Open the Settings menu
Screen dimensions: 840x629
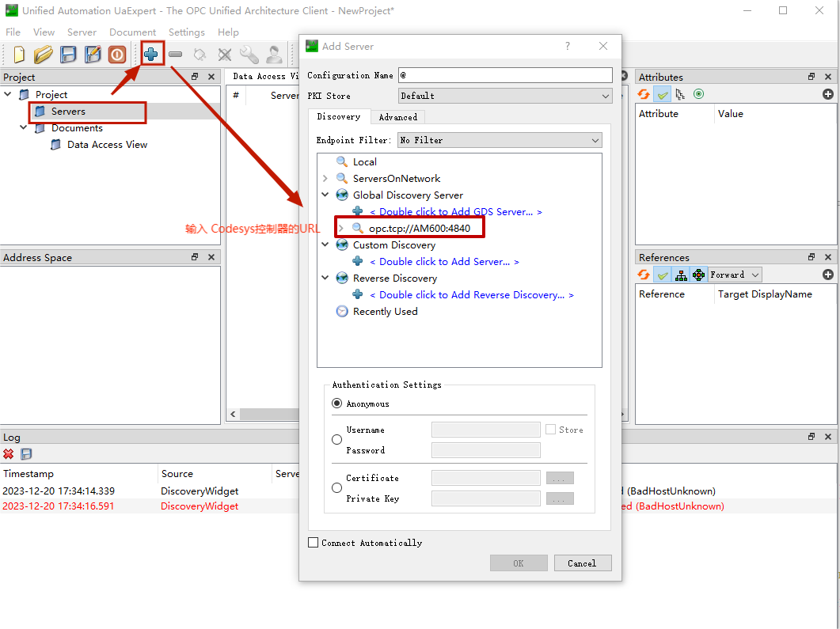point(186,32)
